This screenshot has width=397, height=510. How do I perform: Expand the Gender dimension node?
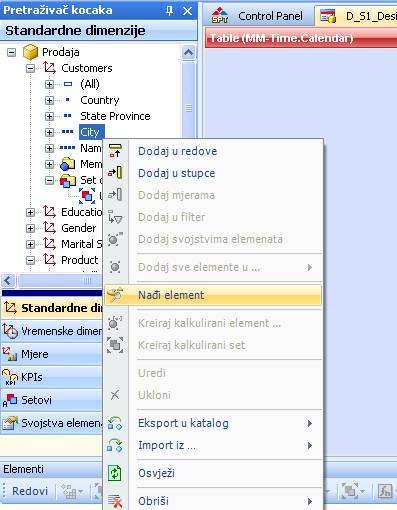30,228
